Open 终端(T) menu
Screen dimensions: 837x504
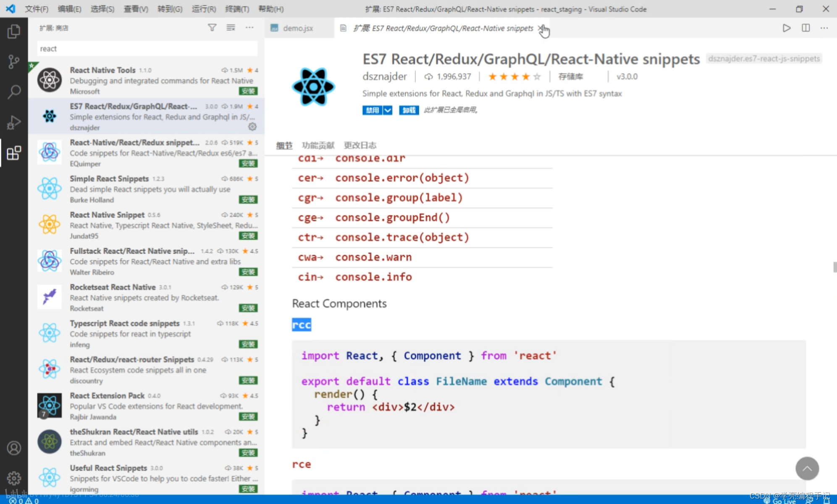click(237, 9)
